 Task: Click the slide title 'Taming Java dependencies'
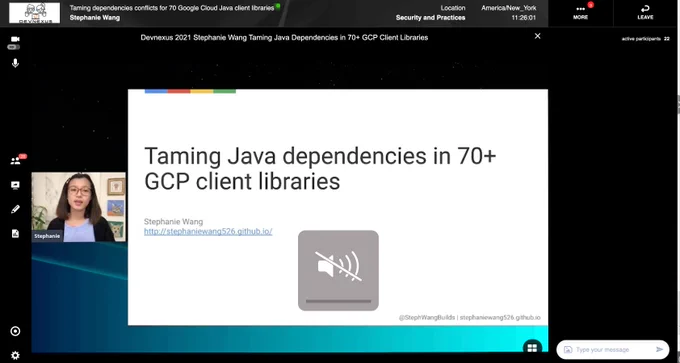coord(320,168)
